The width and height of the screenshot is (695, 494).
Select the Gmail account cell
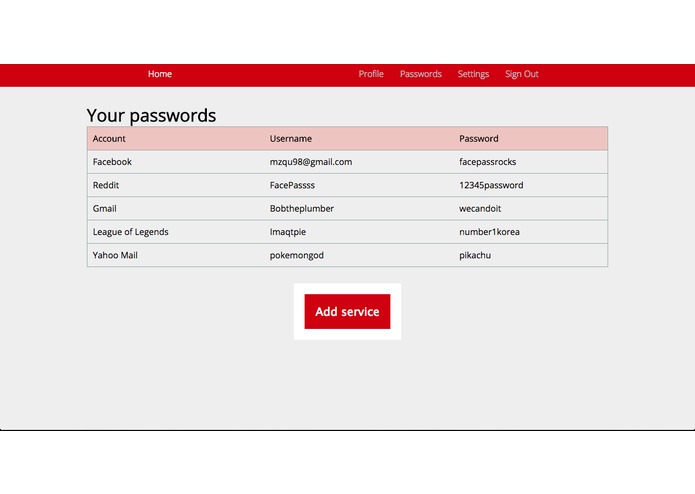[x=105, y=209]
